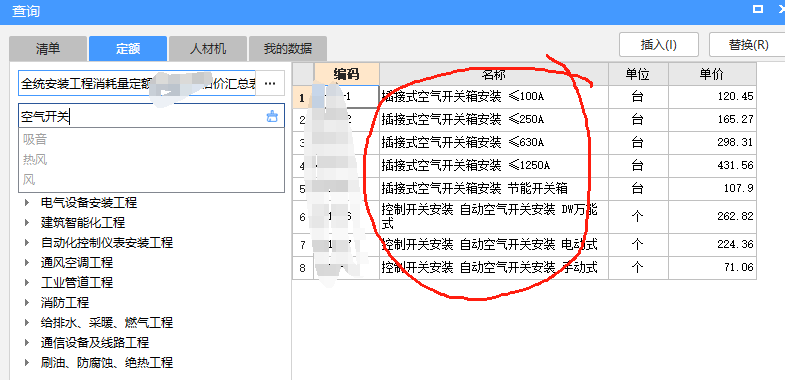The image size is (785, 380).
Task: Click the 个 unit cell for 手动式
Action: [638, 268]
